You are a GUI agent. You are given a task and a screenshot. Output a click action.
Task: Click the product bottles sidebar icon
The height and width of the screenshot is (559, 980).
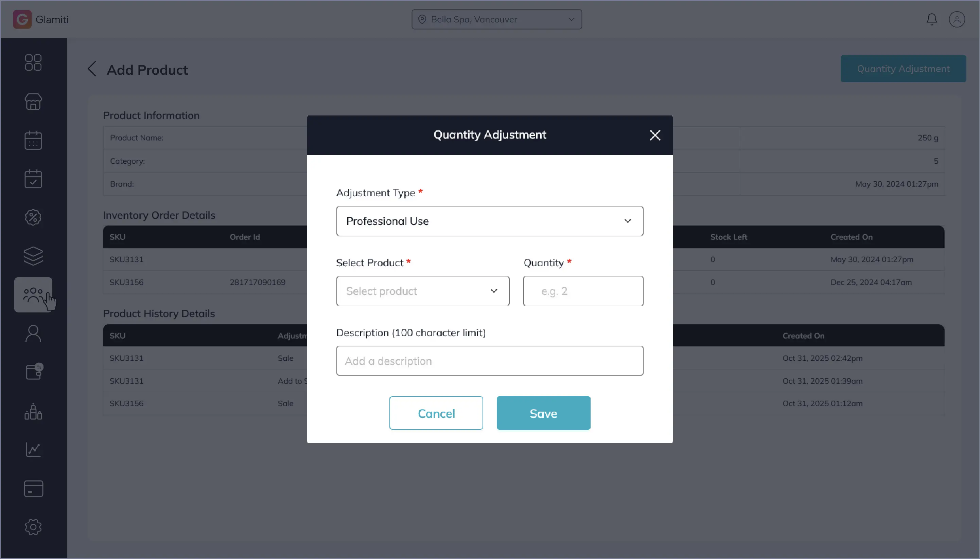33,411
